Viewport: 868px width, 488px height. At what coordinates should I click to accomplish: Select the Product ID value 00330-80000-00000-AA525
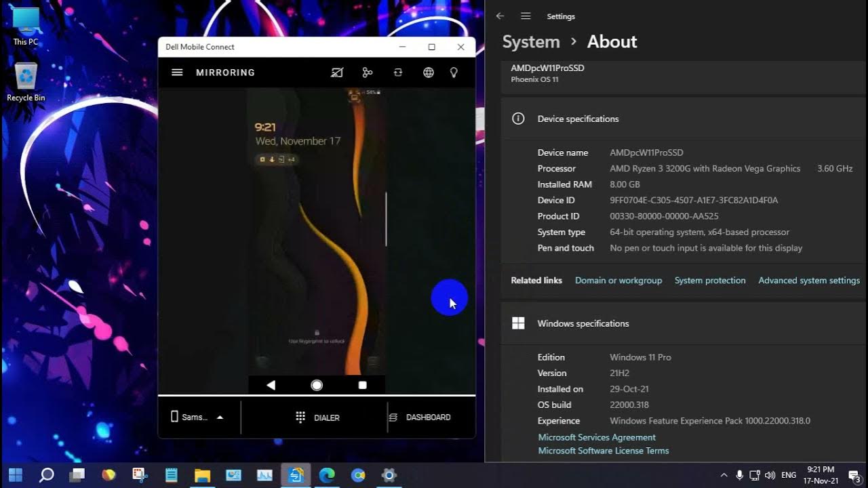664,216
